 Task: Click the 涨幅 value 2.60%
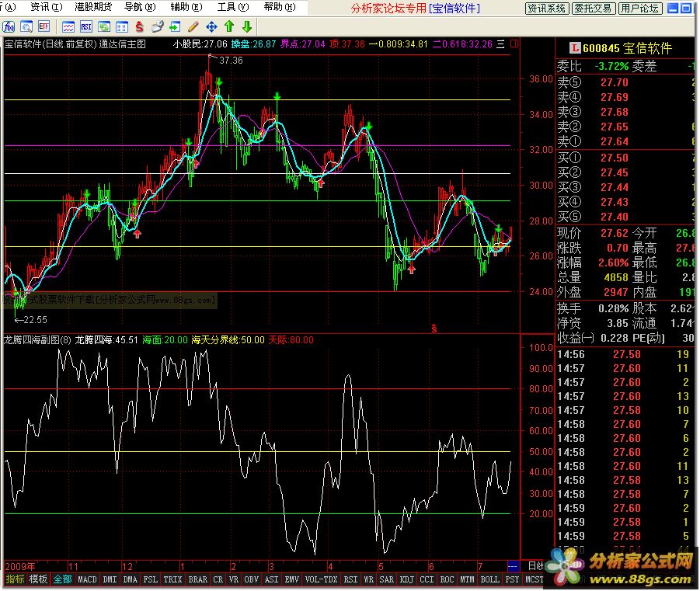[x=613, y=262]
